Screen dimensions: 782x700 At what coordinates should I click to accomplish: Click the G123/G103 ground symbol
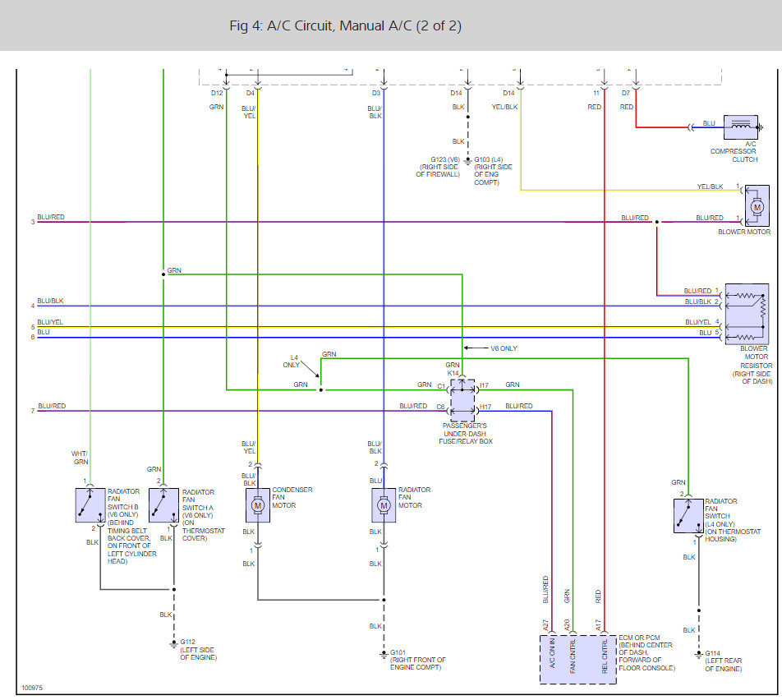tap(468, 162)
